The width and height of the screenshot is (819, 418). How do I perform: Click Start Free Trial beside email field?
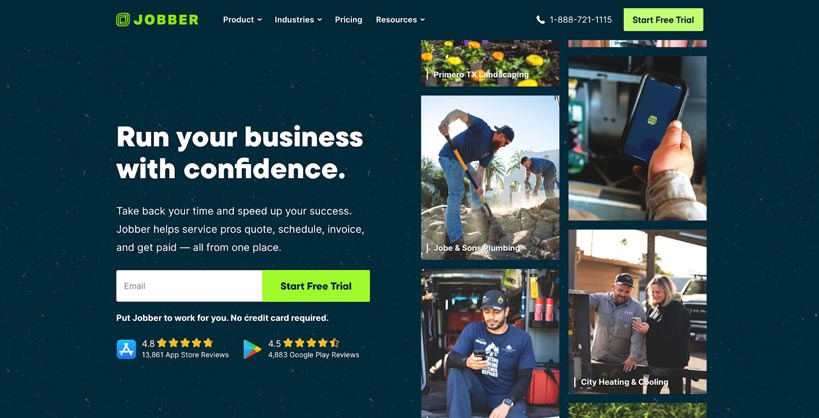pyautogui.click(x=316, y=286)
